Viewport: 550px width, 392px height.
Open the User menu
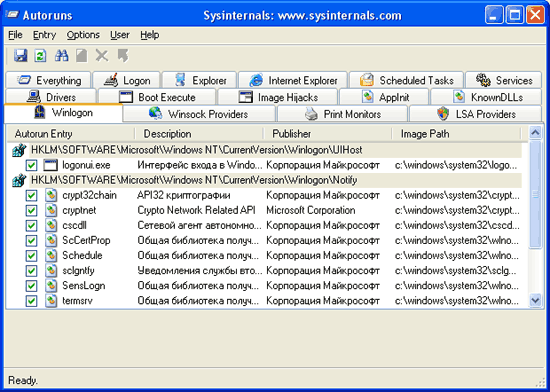(120, 35)
